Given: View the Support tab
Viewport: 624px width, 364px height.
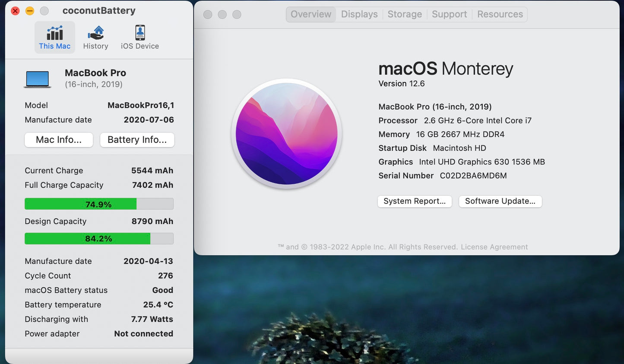Looking at the screenshot, I should (449, 14).
